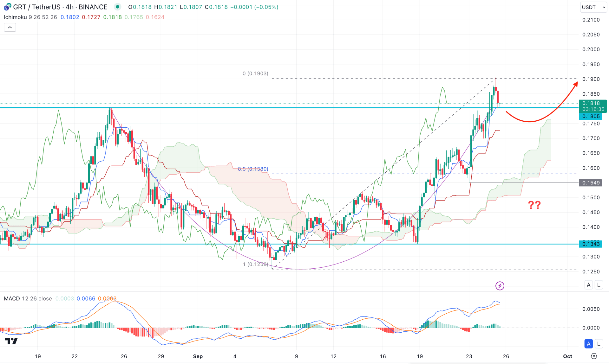The height and width of the screenshot is (364, 609).
Task: Click the price change −0.0001 (−0.05%) readout
Action: 254,7
